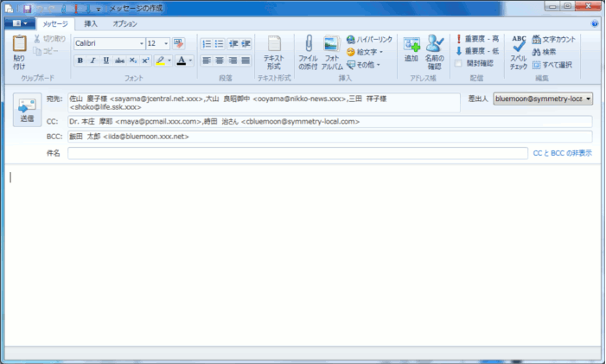606x364 pixels.
Task: Click into the subject (件名) field
Action: pos(297,153)
